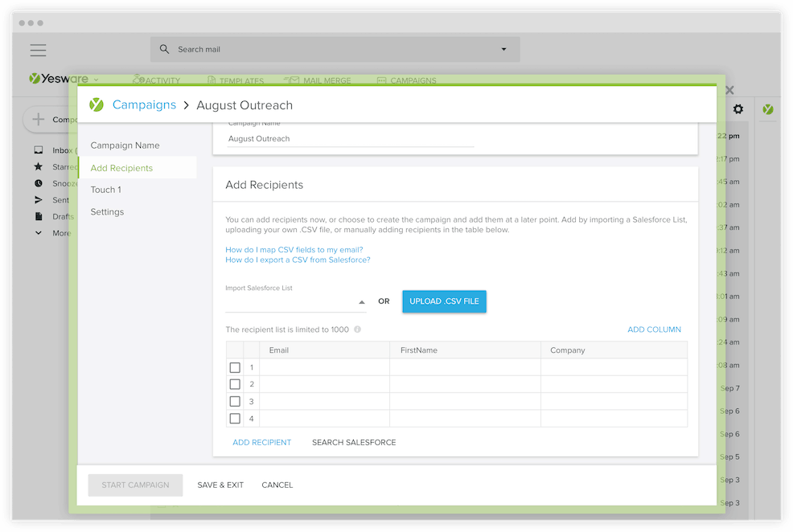
Task: Open the Activity tab
Action: [156, 80]
